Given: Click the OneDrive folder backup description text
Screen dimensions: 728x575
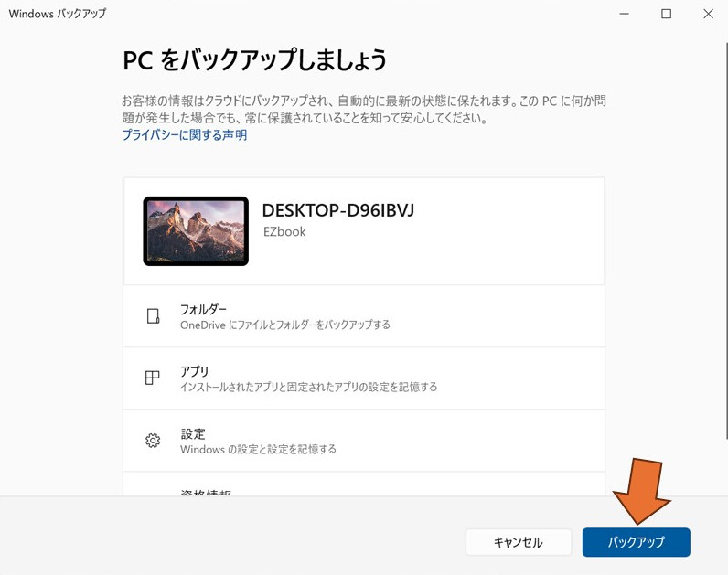Looking at the screenshot, I should [x=285, y=325].
